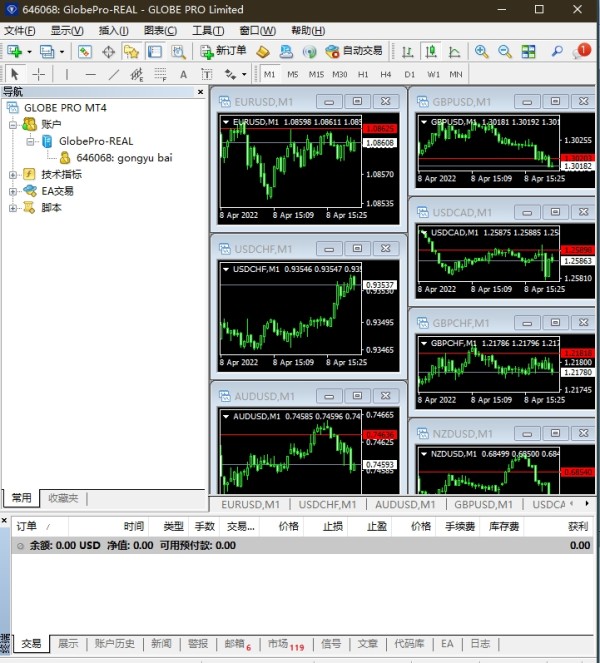The height and width of the screenshot is (663, 600).
Task: Switch to candlestick chart mode icon
Action: coord(431,52)
